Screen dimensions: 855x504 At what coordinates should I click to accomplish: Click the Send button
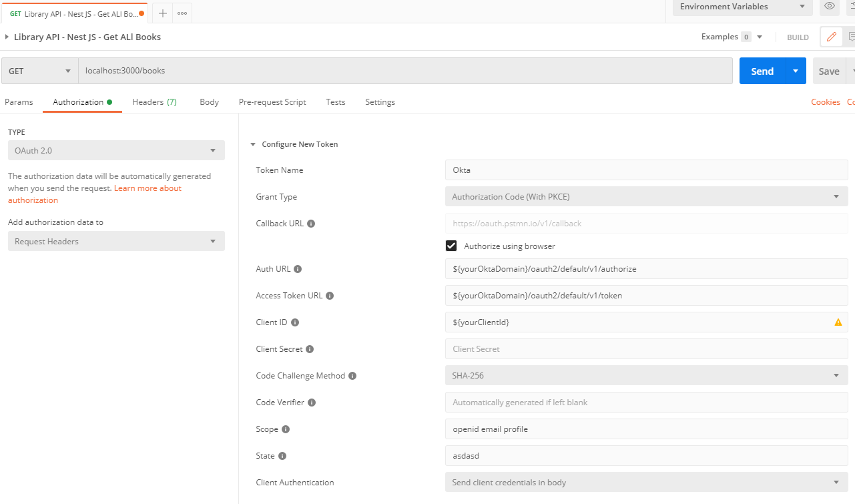coord(761,70)
